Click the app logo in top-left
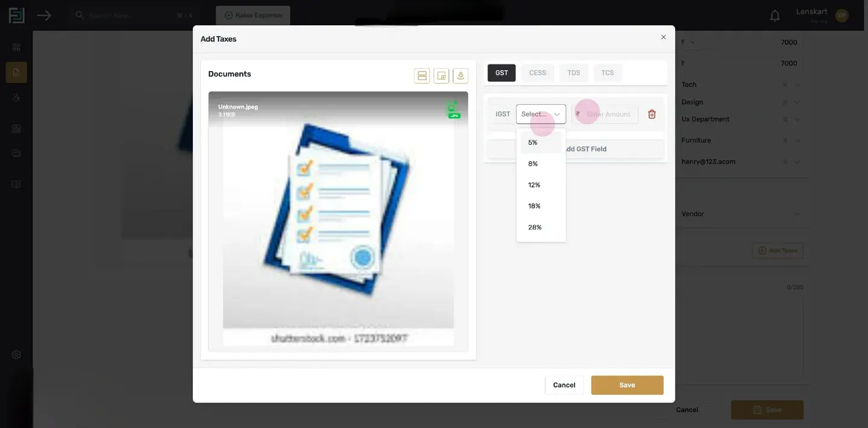 [16, 15]
